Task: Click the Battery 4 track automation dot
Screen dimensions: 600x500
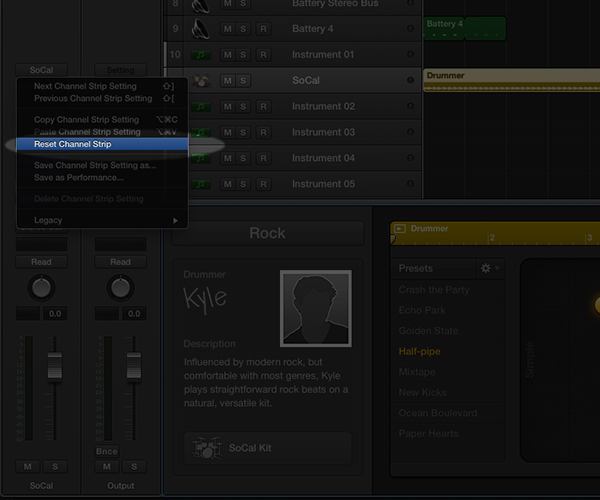Action: click(410, 29)
